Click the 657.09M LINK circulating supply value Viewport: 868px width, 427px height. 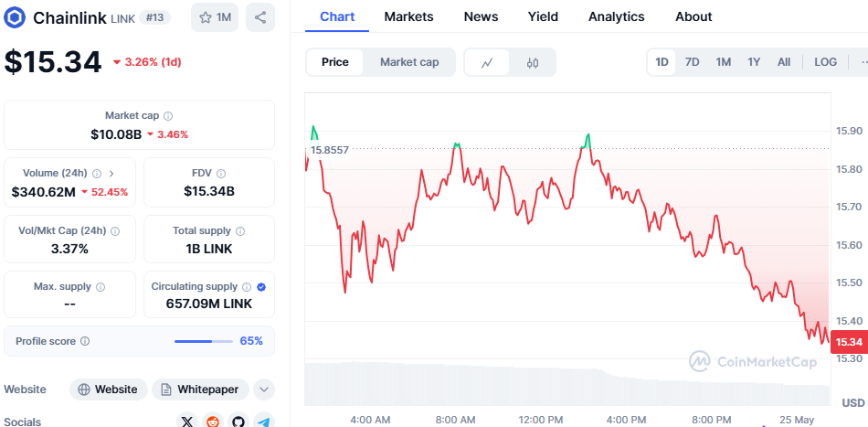coord(209,304)
